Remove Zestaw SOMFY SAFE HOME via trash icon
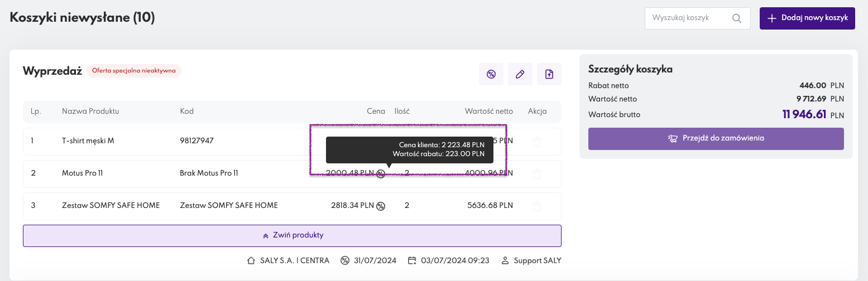 [x=537, y=206]
